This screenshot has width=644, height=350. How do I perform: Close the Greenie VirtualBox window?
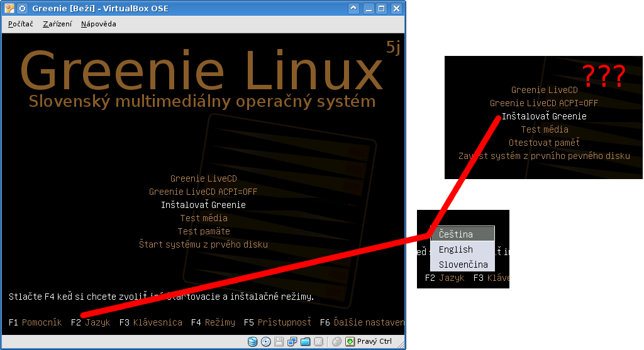(396, 8)
